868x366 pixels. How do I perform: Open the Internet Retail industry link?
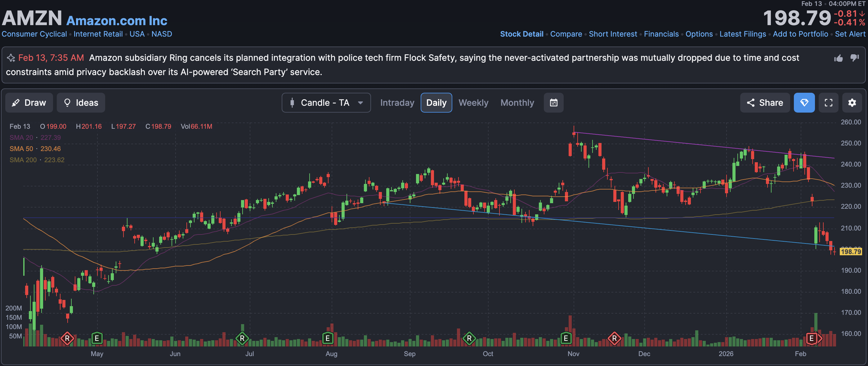pos(98,34)
